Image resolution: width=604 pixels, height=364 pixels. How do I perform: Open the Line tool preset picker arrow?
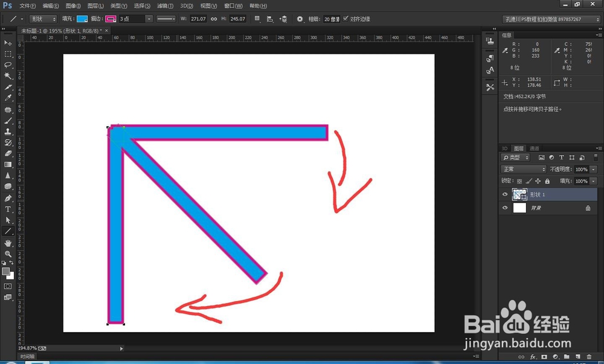22,19
